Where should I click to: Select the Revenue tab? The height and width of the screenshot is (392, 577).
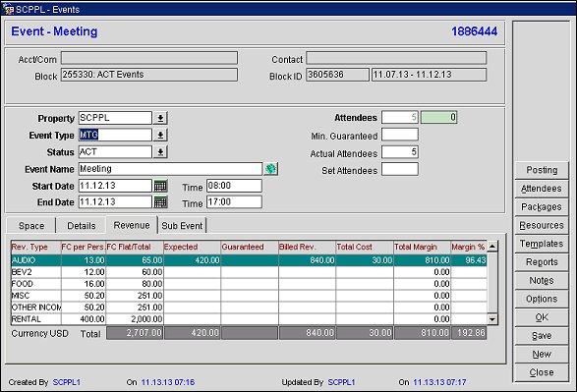132,225
